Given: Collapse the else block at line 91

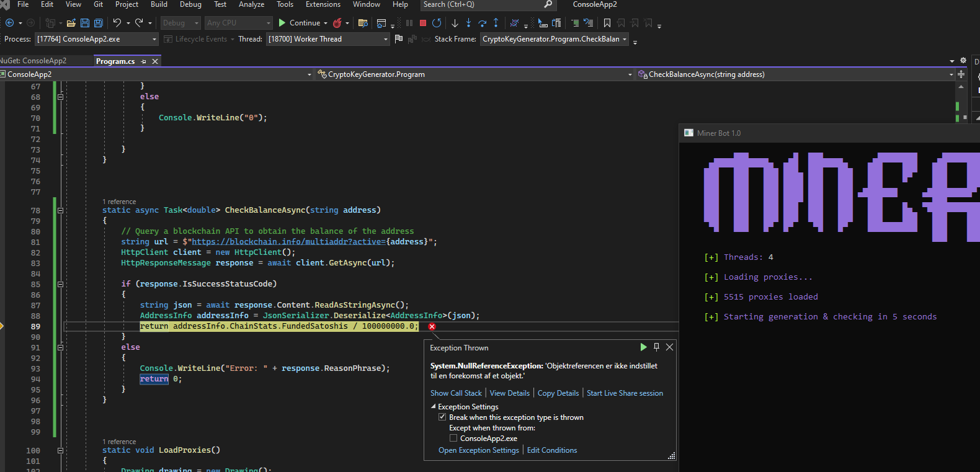Looking at the screenshot, I should 60,347.
